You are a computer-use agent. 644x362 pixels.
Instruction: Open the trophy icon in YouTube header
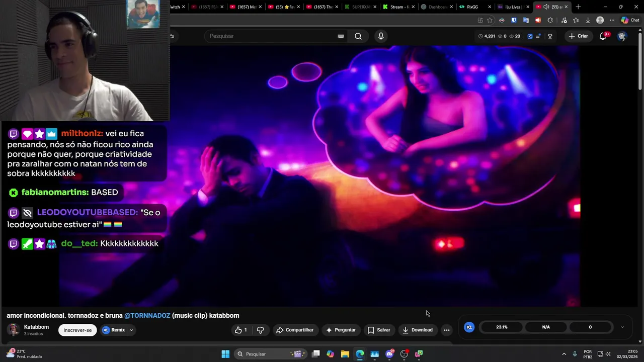(550, 36)
